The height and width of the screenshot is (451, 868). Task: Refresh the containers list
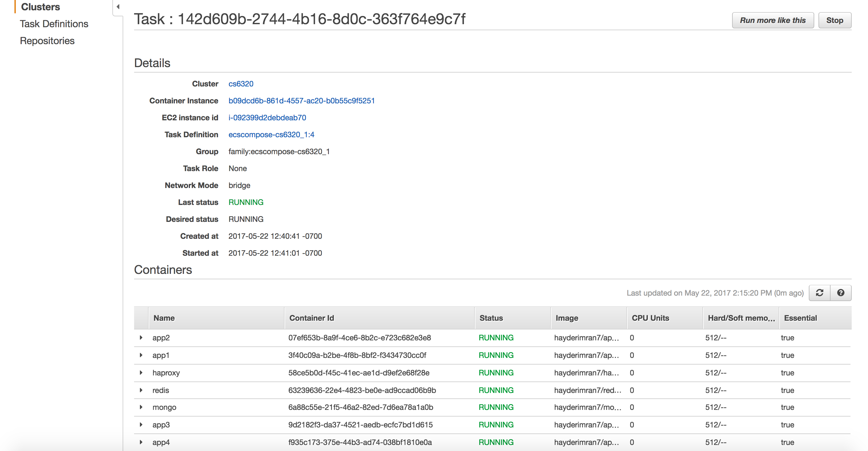point(819,293)
